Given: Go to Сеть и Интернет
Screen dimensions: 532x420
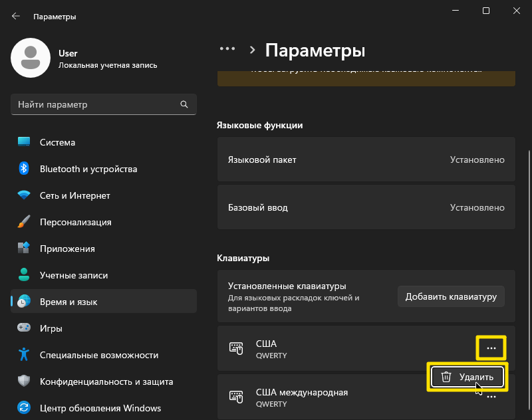Looking at the screenshot, I should tap(74, 195).
